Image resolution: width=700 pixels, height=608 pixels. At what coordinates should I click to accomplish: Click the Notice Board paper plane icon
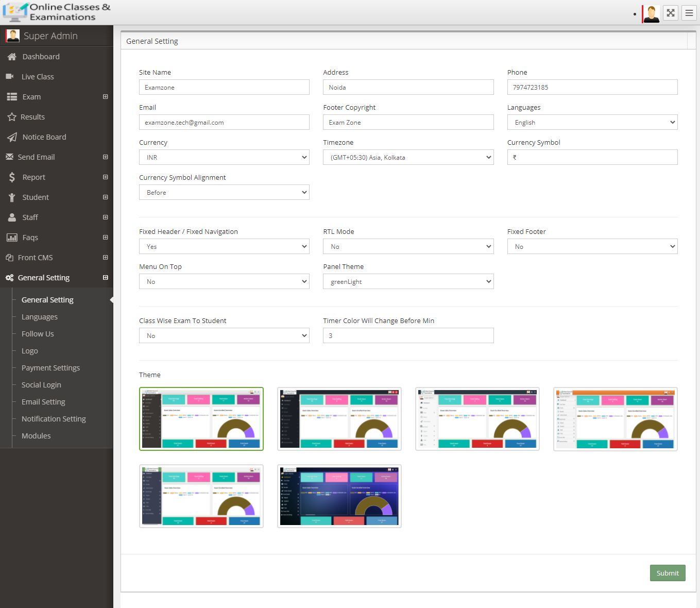[x=12, y=137]
